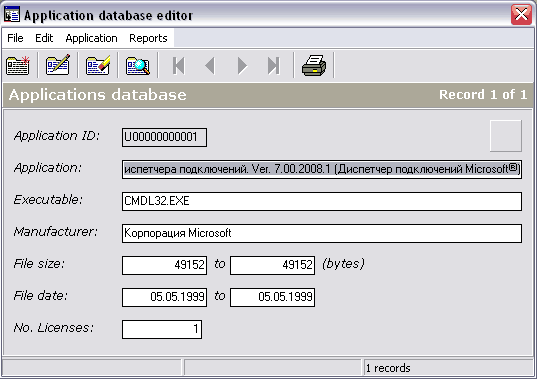The width and height of the screenshot is (537, 379).
Task: Jump to the last record
Action: coord(273,65)
